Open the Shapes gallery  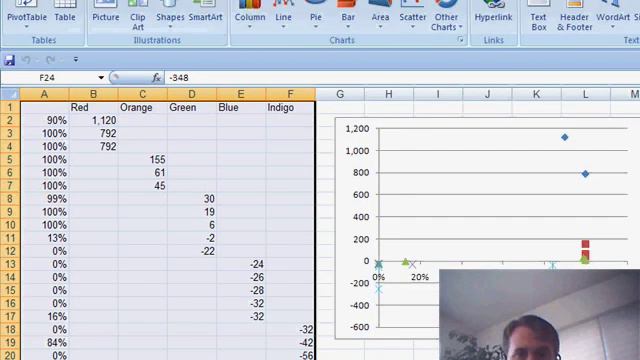click(x=170, y=15)
